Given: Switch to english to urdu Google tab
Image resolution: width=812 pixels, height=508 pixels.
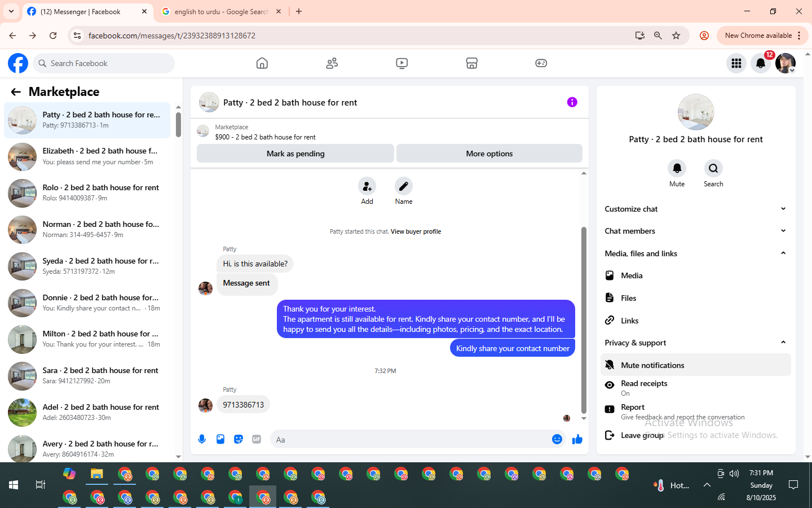Looking at the screenshot, I should click(x=221, y=11).
